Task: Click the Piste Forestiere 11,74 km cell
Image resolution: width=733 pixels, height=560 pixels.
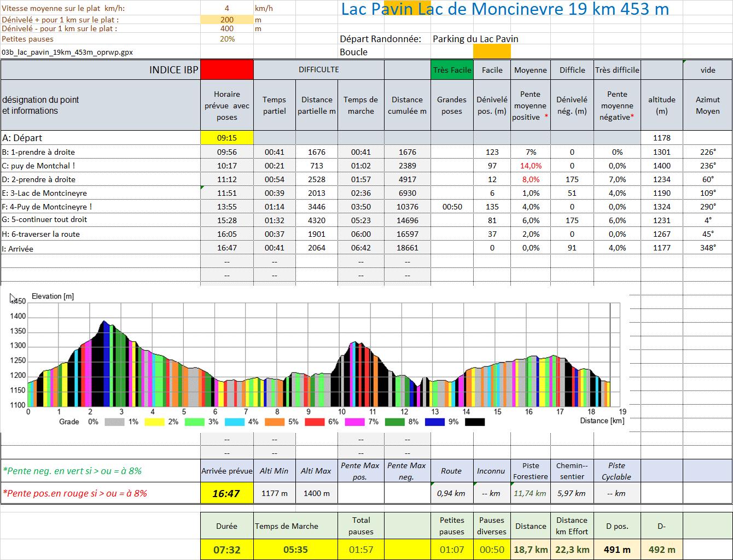Action: 530,493
